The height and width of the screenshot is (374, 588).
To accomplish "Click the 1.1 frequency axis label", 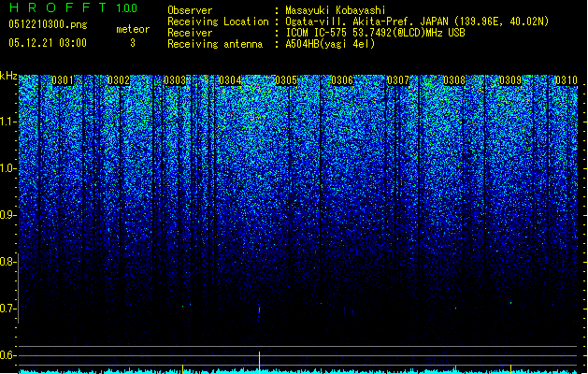I will point(7,122).
